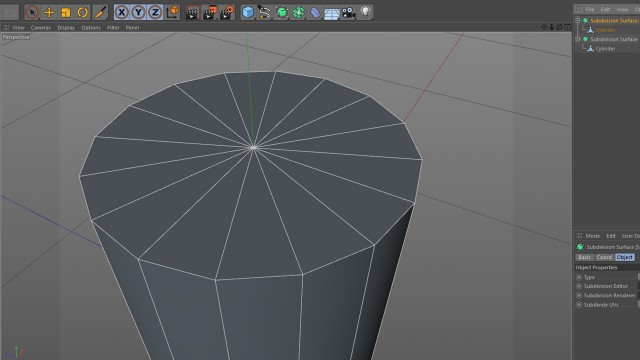
Task: Click the Render View clapperboard icon
Action: point(191,13)
